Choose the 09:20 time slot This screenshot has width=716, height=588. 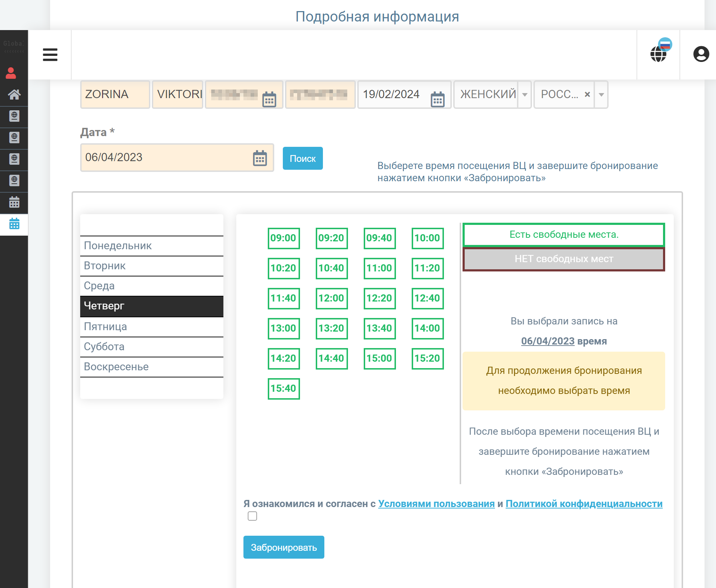(x=332, y=238)
